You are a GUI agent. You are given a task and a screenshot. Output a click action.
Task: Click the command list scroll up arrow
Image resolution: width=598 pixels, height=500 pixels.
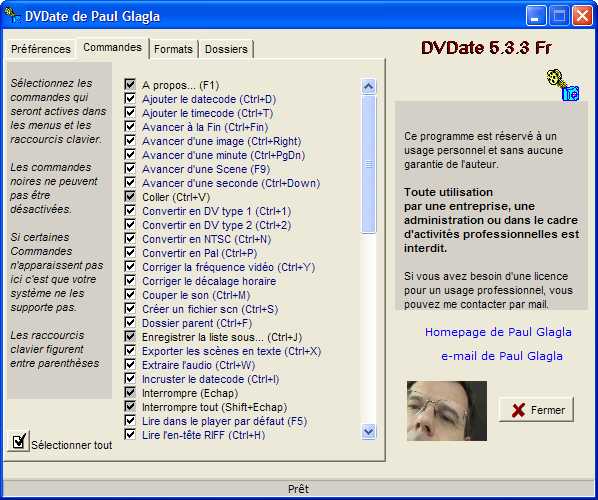[x=368, y=87]
